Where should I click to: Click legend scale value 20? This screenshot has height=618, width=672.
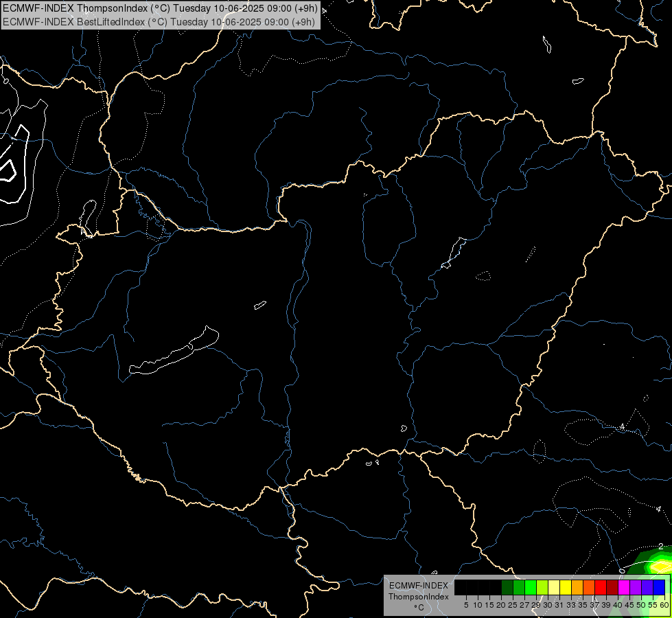pyautogui.click(x=501, y=605)
